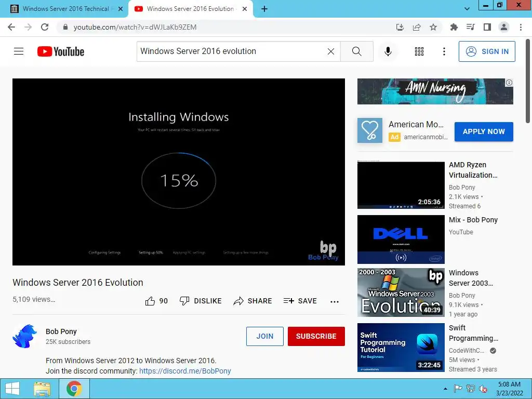Toggle Chrome side panel icon

click(487, 27)
